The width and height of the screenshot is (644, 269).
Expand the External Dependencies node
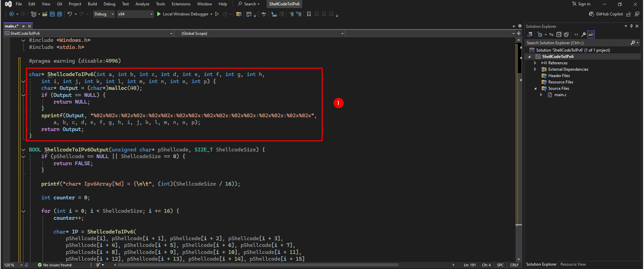535,69
